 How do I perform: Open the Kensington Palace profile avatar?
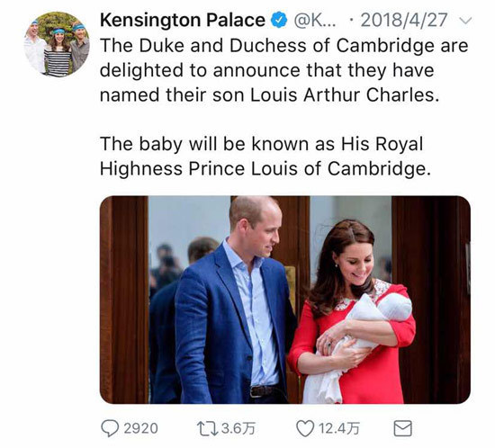coord(57,44)
